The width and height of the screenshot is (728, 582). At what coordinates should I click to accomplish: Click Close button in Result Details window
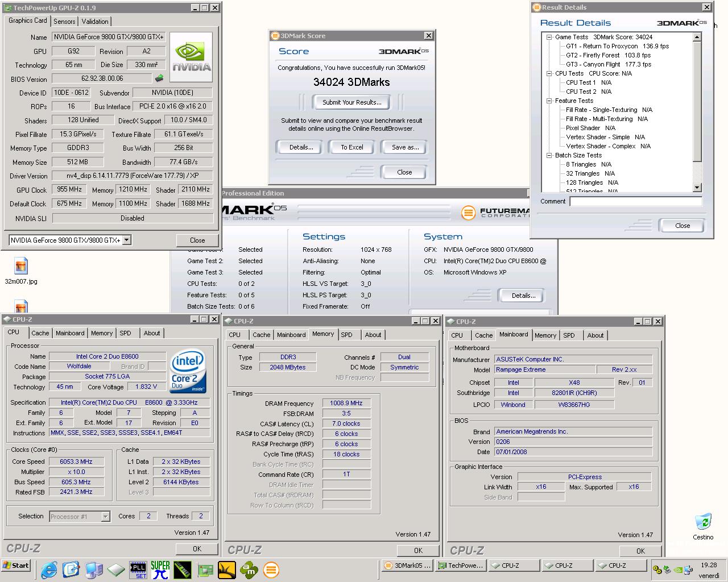[682, 226]
